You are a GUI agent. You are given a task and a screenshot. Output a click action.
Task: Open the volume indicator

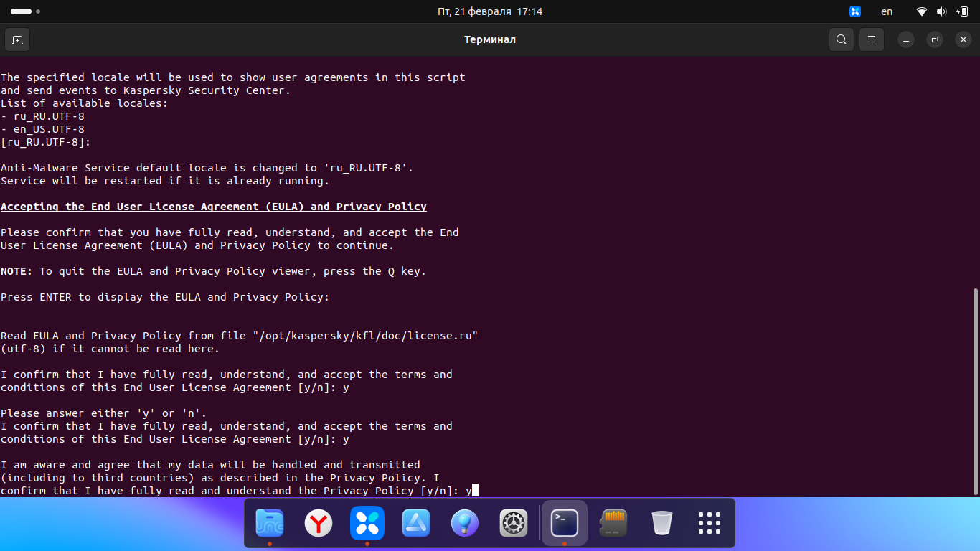(942, 11)
